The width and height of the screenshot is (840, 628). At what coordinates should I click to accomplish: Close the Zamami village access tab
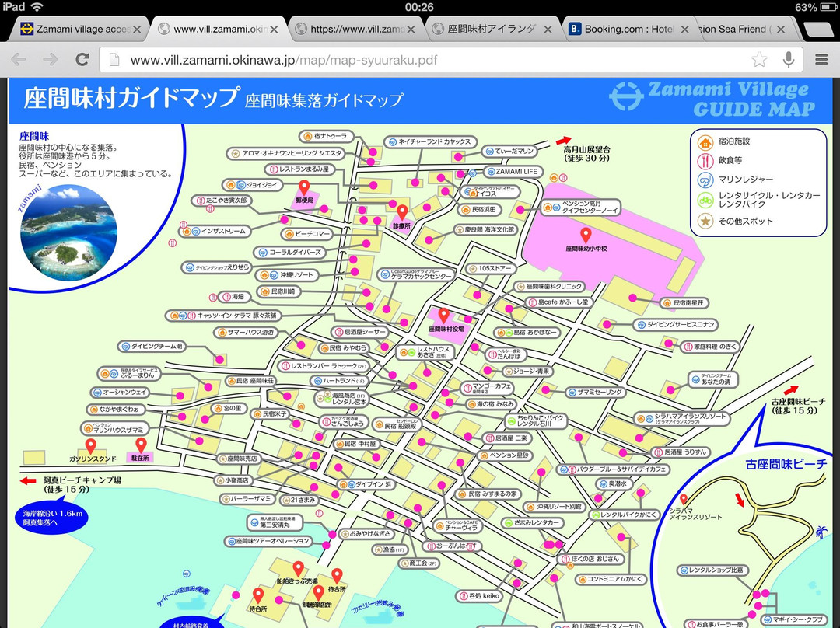137,29
